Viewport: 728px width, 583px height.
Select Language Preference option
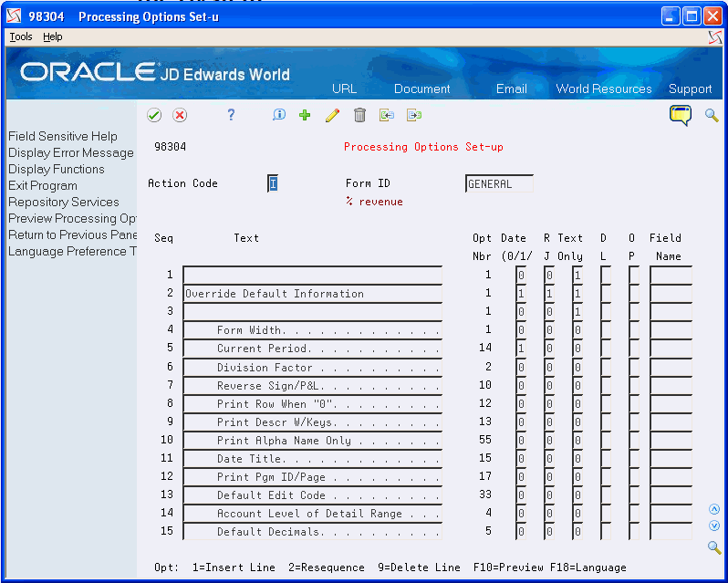point(72,251)
